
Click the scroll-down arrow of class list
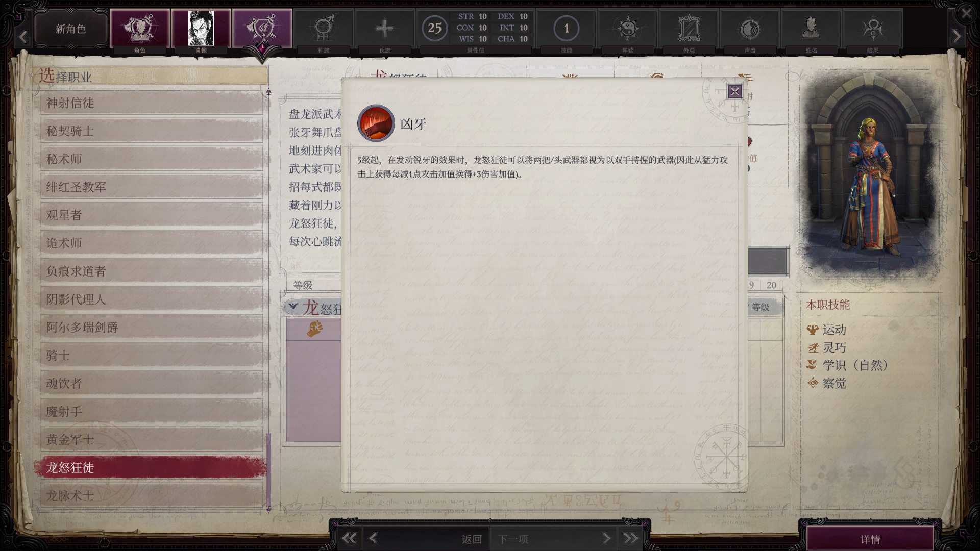(269, 509)
